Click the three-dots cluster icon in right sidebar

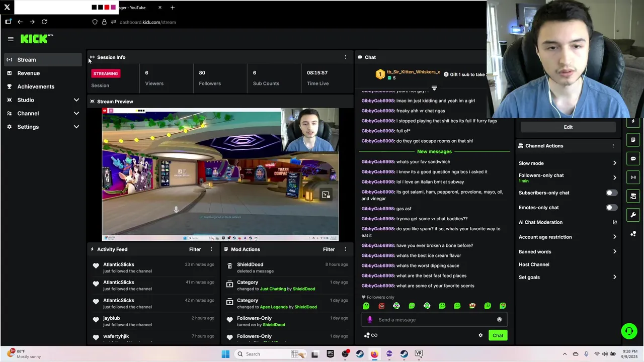(x=633, y=234)
